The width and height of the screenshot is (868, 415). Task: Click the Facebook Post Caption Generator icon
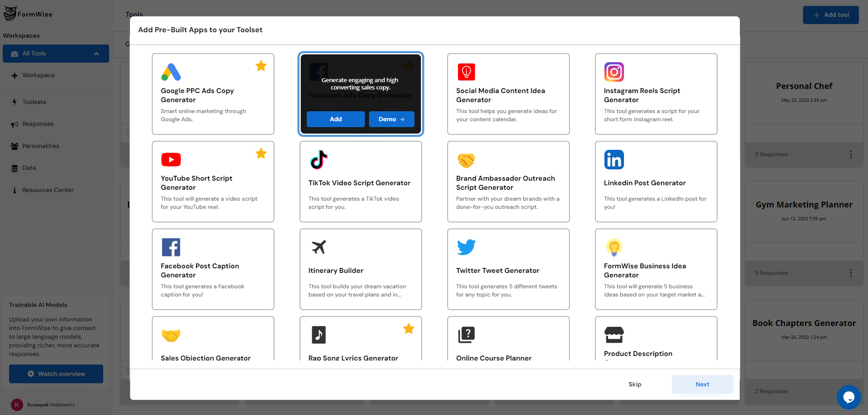click(170, 247)
